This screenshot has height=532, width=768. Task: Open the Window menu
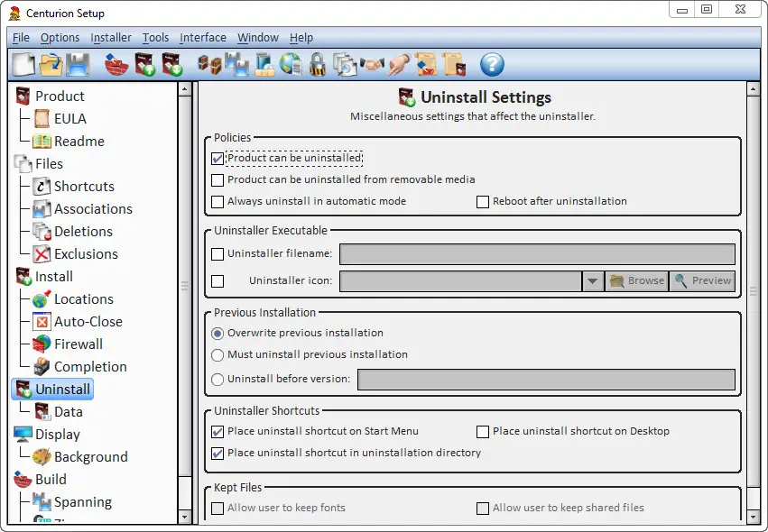coord(257,38)
